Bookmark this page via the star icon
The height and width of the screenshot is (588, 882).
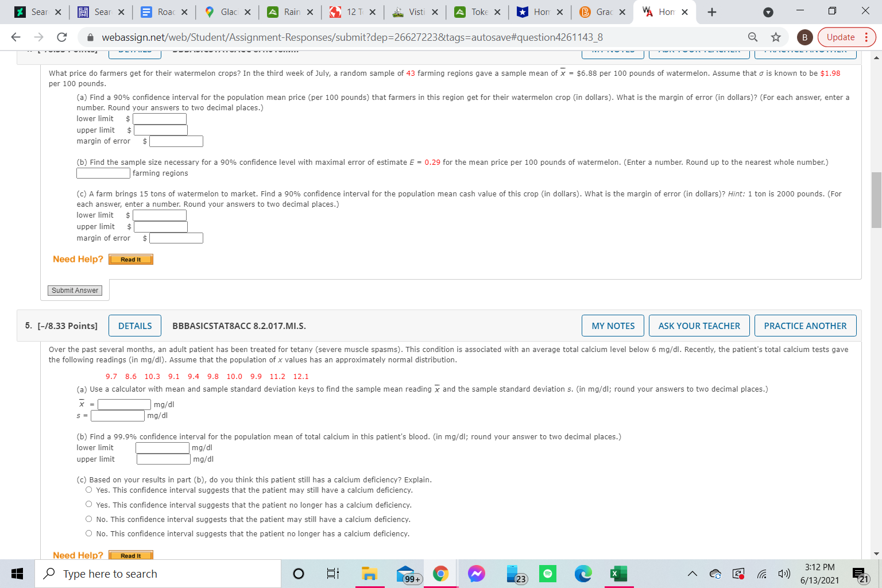point(776,37)
